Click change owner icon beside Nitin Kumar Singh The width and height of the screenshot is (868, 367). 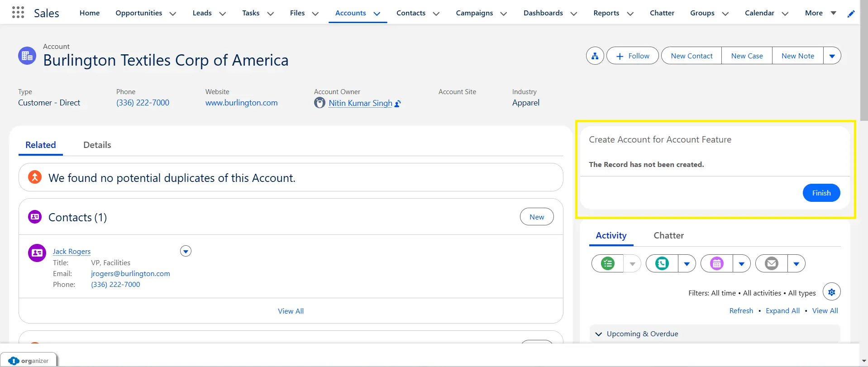(398, 104)
